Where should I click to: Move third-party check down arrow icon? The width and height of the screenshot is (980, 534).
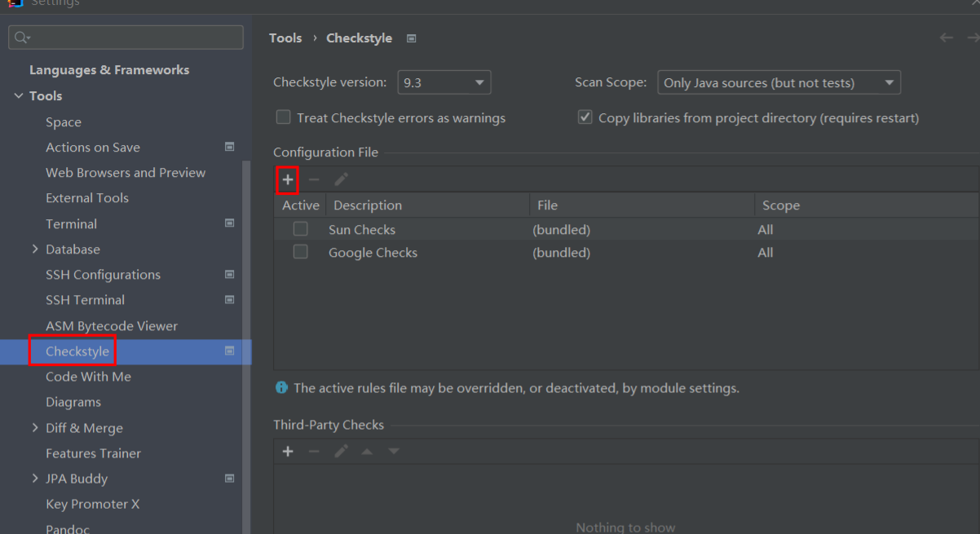click(394, 451)
